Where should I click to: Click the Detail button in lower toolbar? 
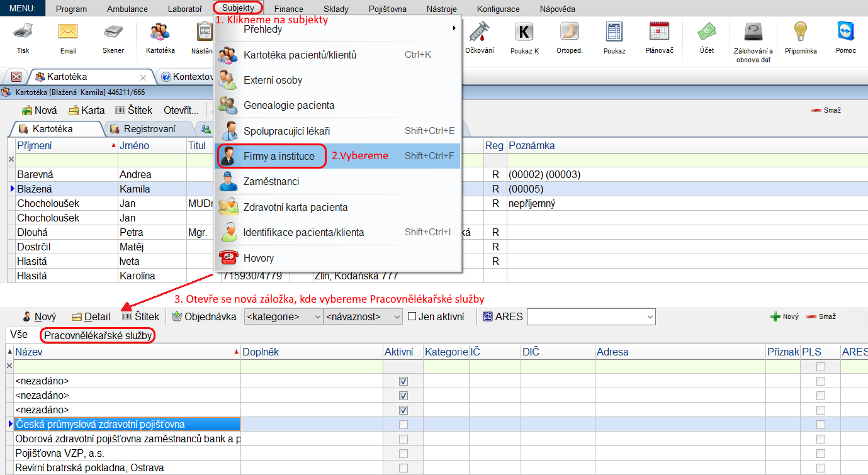[91, 316]
